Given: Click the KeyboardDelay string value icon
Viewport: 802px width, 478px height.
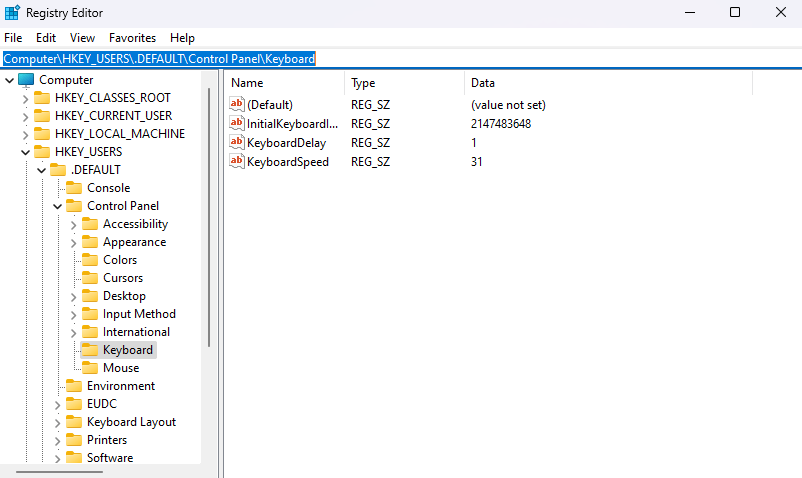Looking at the screenshot, I should 237,142.
